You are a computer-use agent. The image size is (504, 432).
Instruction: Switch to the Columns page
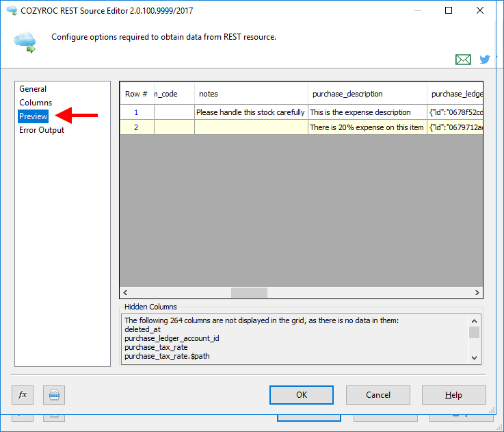(36, 103)
